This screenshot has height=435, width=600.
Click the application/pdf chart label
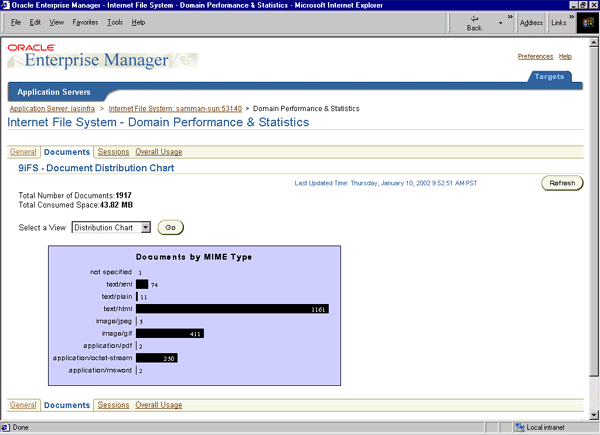(108, 346)
